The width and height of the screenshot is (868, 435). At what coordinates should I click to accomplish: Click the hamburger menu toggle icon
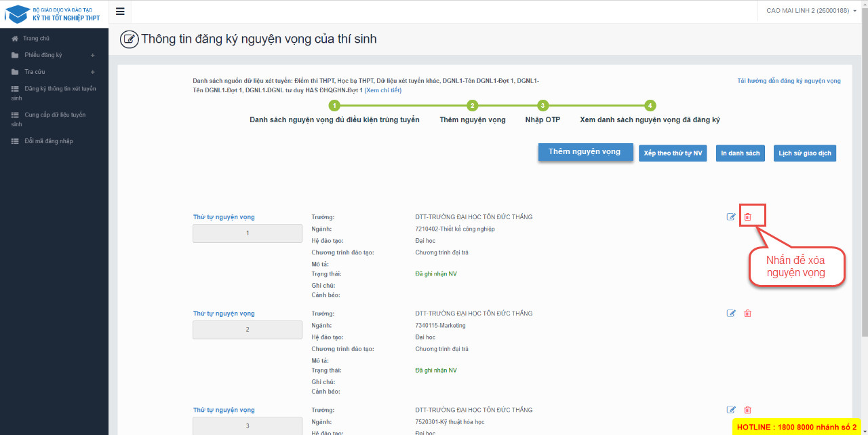click(x=120, y=11)
